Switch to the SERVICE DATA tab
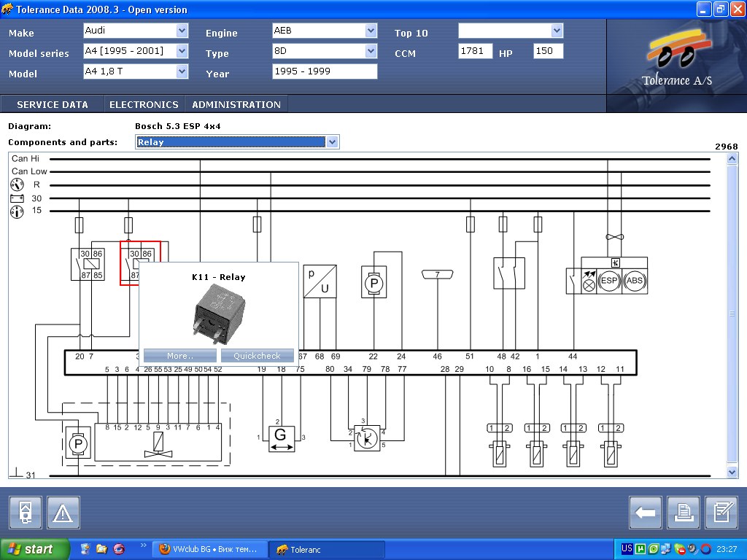This screenshot has width=747, height=560. (53, 104)
